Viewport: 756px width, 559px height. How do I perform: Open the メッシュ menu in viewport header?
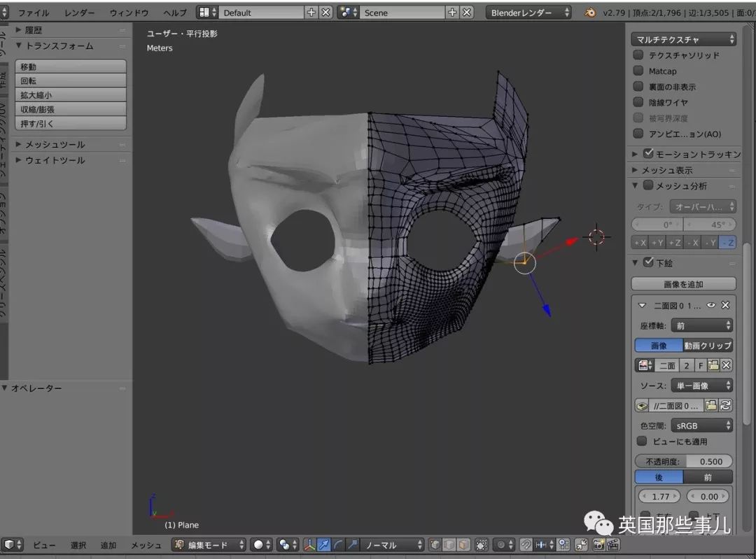145,544
